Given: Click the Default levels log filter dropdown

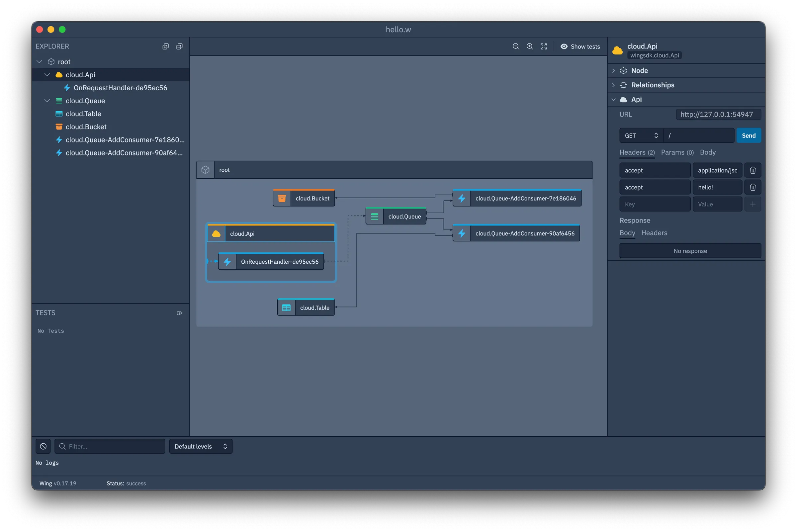Looking at the screenshot, I should click(199, 446).
